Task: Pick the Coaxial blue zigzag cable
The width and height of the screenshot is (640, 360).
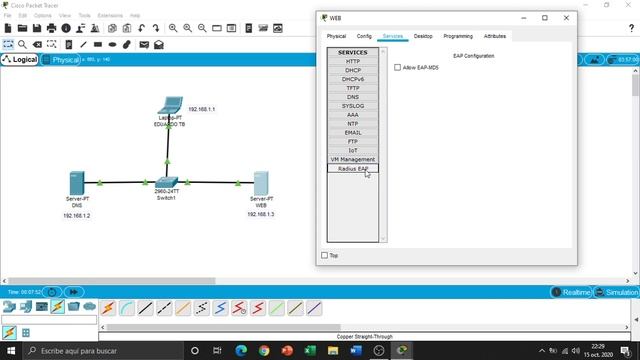Action: [220, 308]
